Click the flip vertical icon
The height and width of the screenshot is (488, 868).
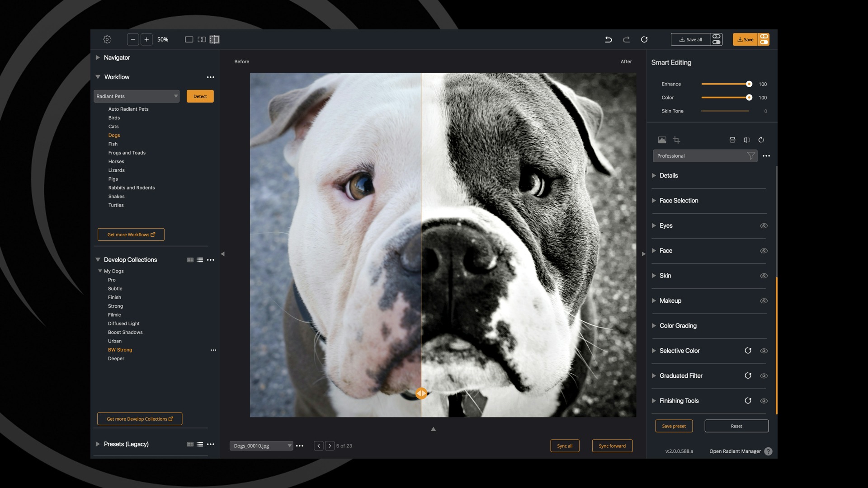[732, 140]
